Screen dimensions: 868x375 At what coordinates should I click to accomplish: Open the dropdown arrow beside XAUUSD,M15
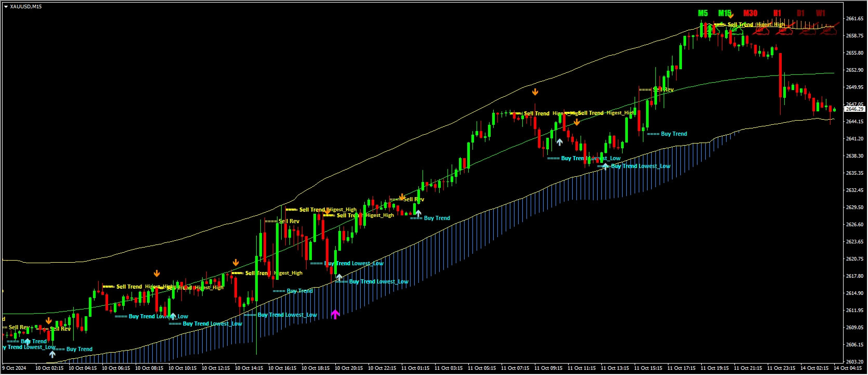pyautogui.click(x=6, y=7)
